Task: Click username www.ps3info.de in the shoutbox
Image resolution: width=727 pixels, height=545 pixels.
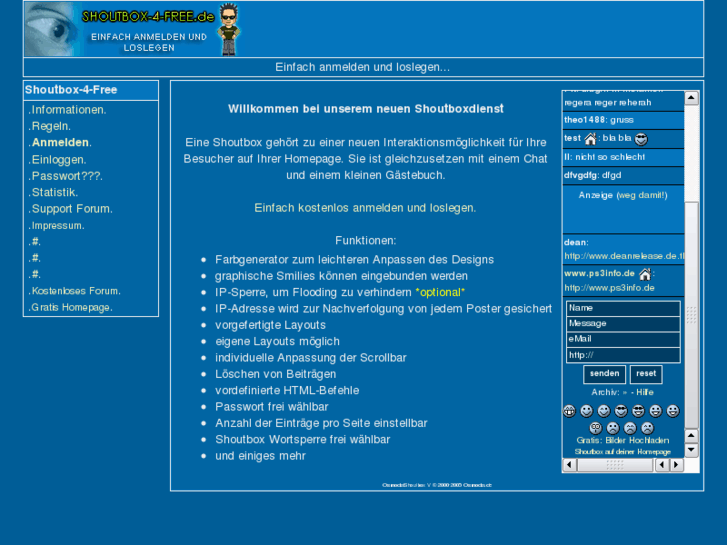Action: [599, 274]
